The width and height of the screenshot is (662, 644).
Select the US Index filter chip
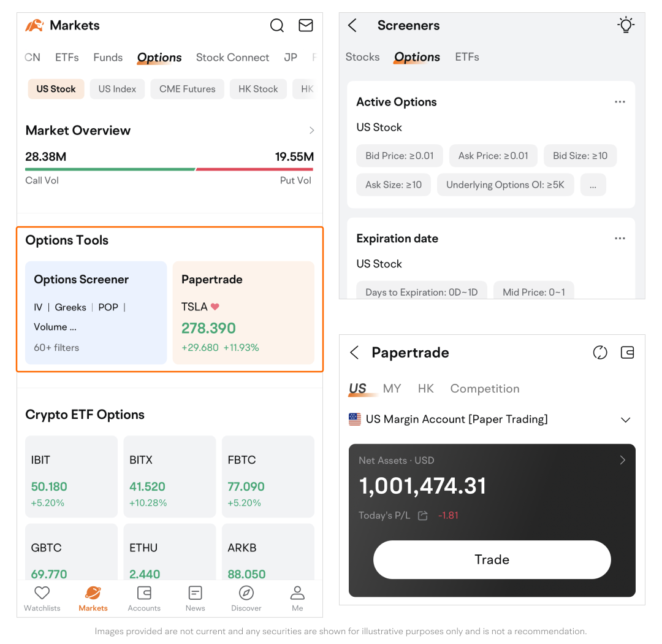tap(117, 89)
